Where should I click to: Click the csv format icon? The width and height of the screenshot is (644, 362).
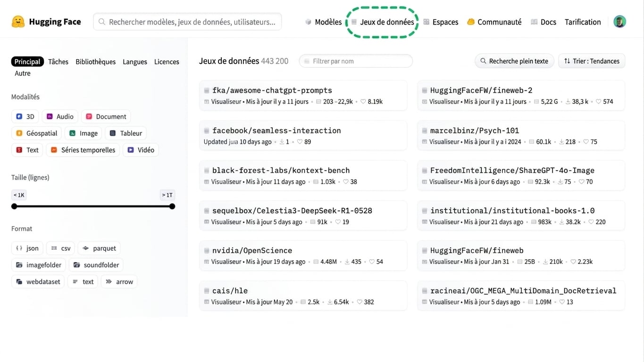click(x=54, y=248)
